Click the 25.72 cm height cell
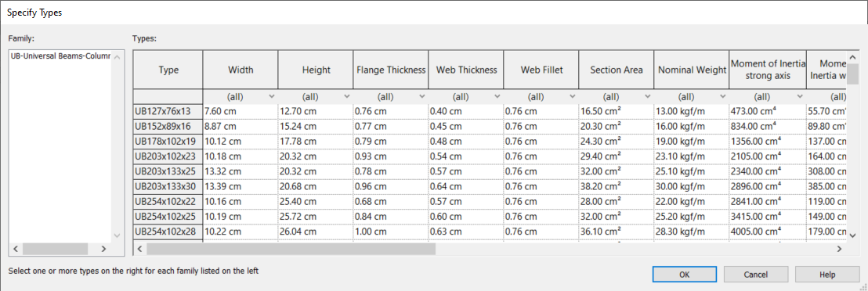Image resolution: width=868 pixels, height=291 pixels. (316, 217)
